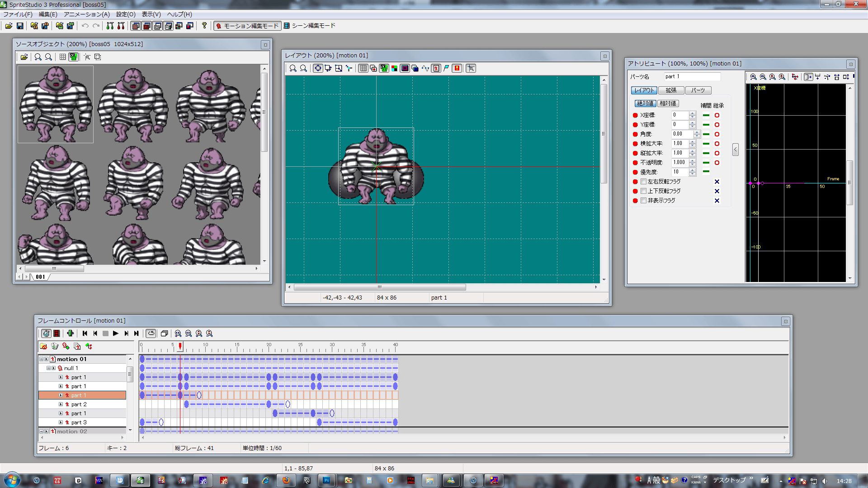Click the recycle bin icon above motion list

[55, 346]
